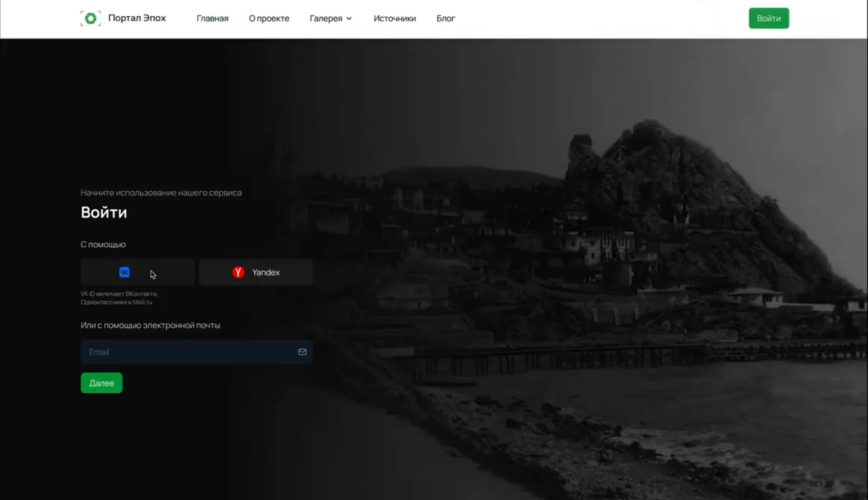Click the envelope icon in the Email field
Screen dimensions: 868x500
(x=302, y=352)
